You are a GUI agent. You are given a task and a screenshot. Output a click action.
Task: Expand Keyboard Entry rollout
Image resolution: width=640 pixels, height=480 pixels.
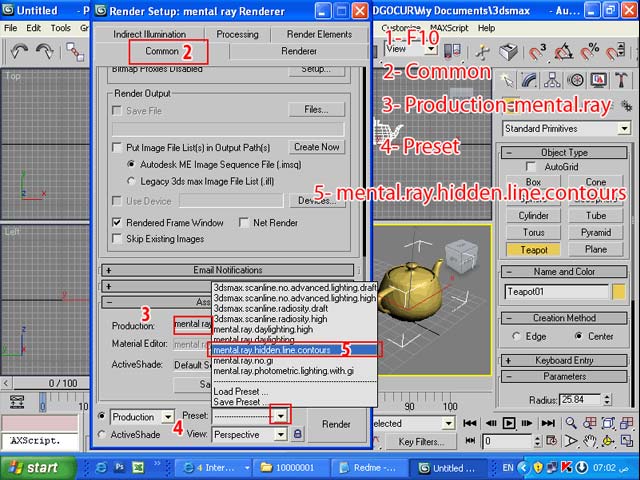[x=564, y=360]
